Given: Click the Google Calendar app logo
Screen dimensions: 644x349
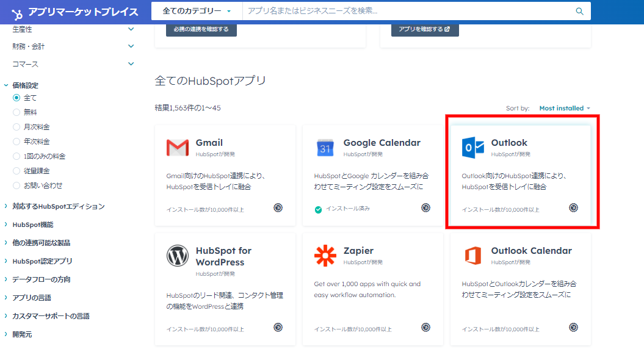Looking at the screenshot, I should point(325,148).
